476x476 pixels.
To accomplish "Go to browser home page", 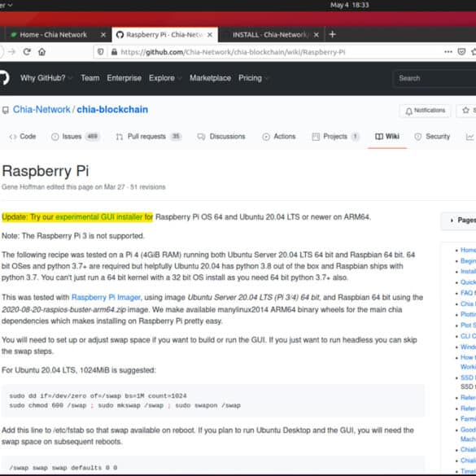I will pyautogui.click(x=41, y=52).
